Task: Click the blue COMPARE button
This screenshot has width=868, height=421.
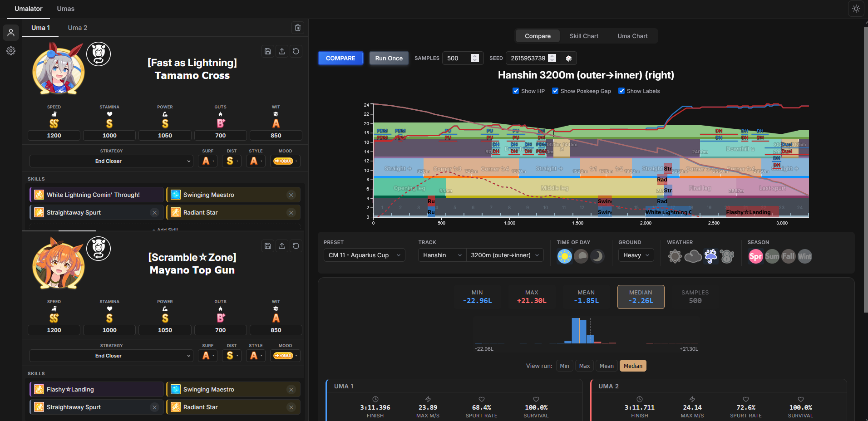Action: (340, 58)
